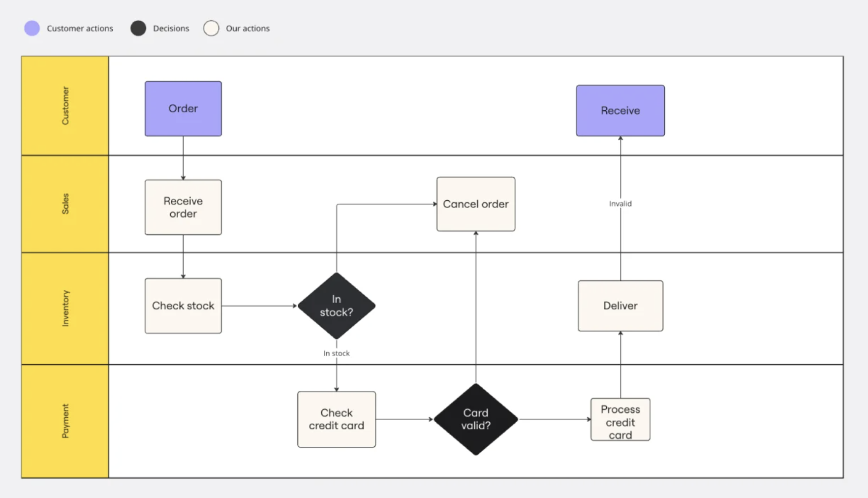Image resolution: width=868 pixels, height=498 pixels.
Task: Select the Inventory swimlane header
Action: (x=65, y=309)
